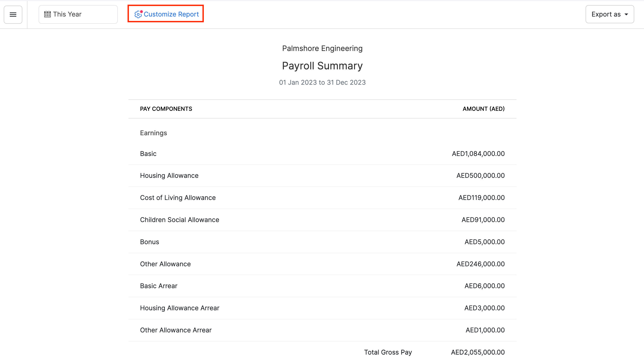Select the Children Social Allowance row
The height and width of the screenshot is (358, 644).
pos(322,220)
